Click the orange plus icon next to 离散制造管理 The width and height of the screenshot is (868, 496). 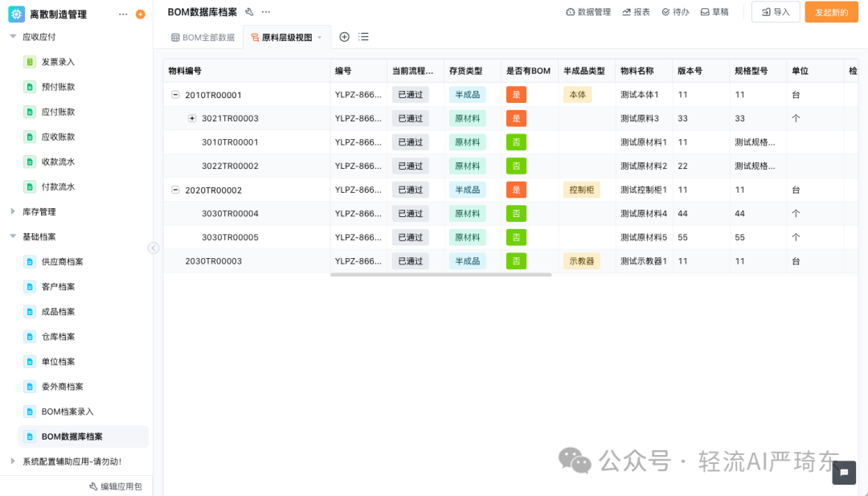pyautogui.click(x=140, y=14)
